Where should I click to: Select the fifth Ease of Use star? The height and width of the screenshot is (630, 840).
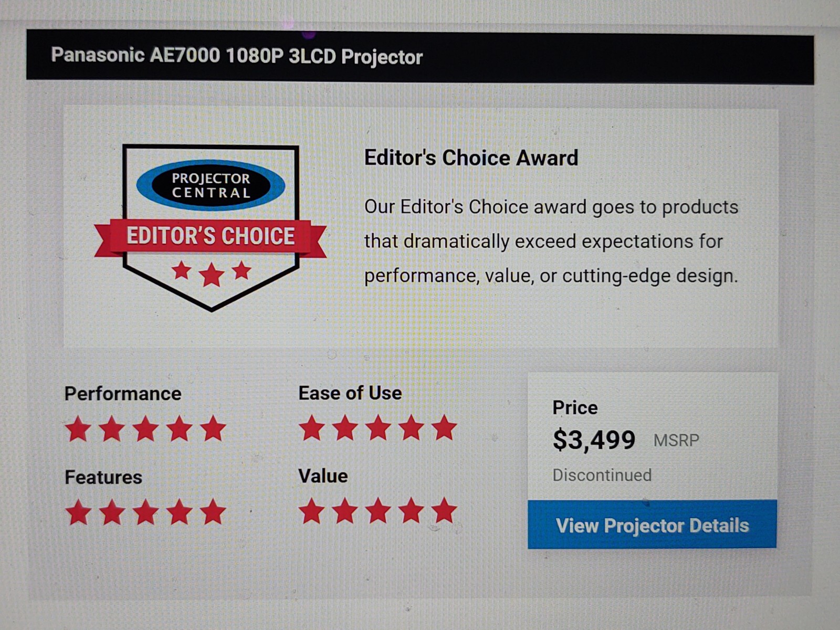[x=444, y=427]
